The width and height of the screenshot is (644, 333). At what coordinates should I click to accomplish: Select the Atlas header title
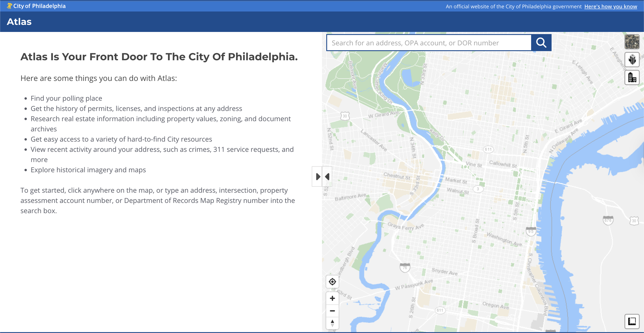(x=19, y=22)
